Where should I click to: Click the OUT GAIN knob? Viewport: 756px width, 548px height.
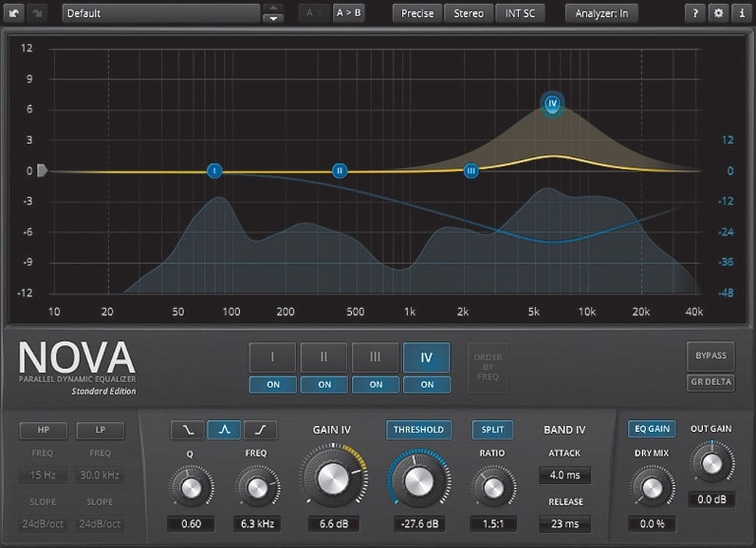point(712,463)
